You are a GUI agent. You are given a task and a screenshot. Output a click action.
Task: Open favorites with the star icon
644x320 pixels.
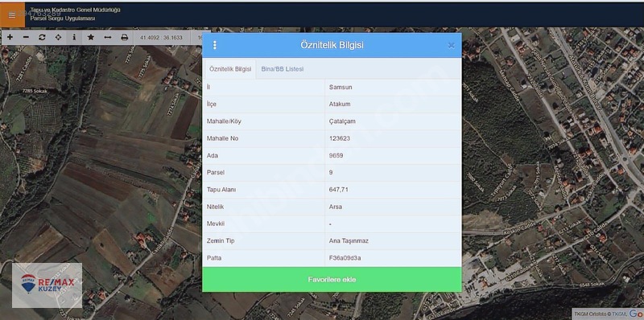(x=91, y=37)
